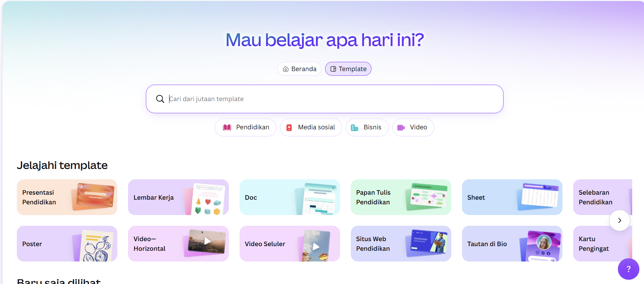
Task: Click the Papan Tulis Pendidikan whiteboard illustration
Action: 427,196
